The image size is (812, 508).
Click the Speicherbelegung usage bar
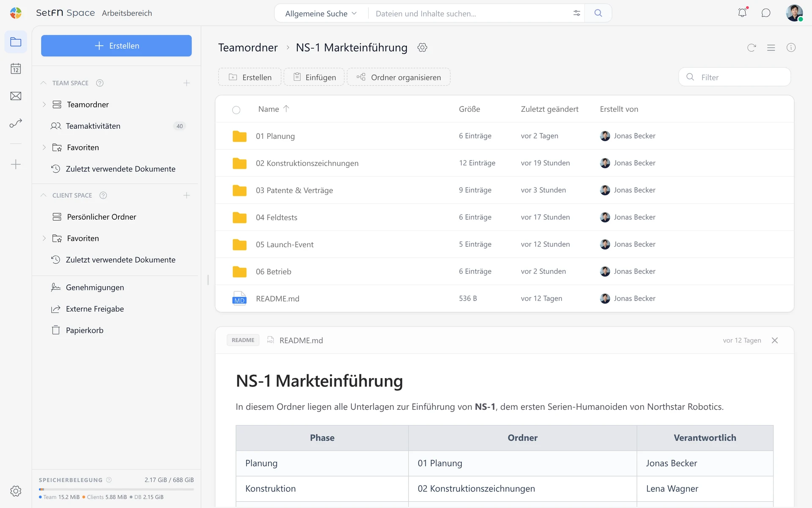pos(116,489)
